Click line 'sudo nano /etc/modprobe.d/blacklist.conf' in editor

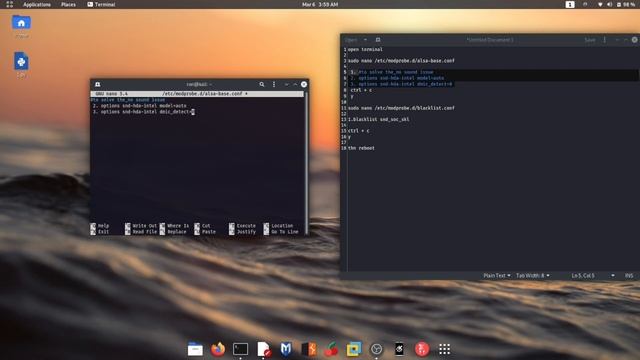401,108
